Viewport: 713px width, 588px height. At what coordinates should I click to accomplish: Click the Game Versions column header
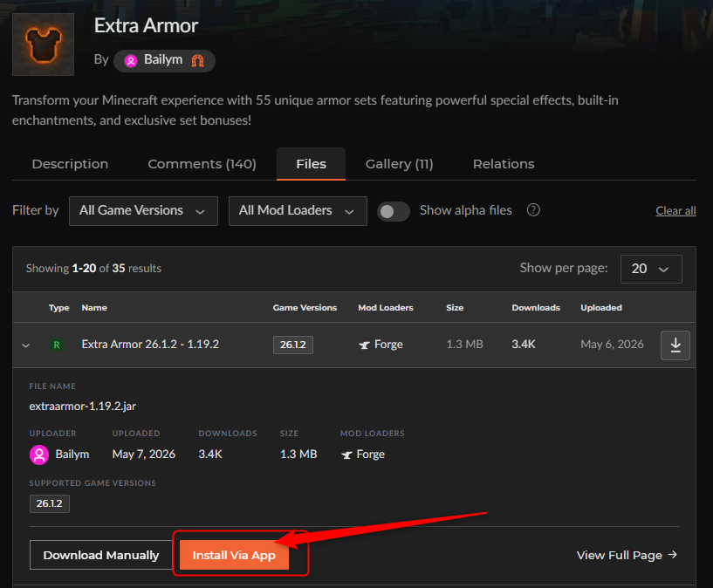point(305,308)
